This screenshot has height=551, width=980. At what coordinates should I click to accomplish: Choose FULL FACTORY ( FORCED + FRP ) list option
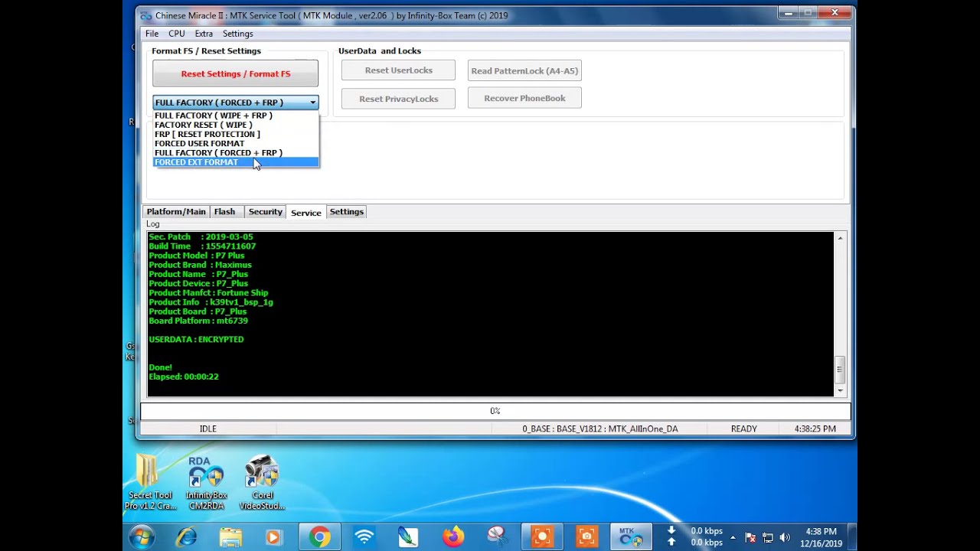pyautogui.click(x=236, y=152)
